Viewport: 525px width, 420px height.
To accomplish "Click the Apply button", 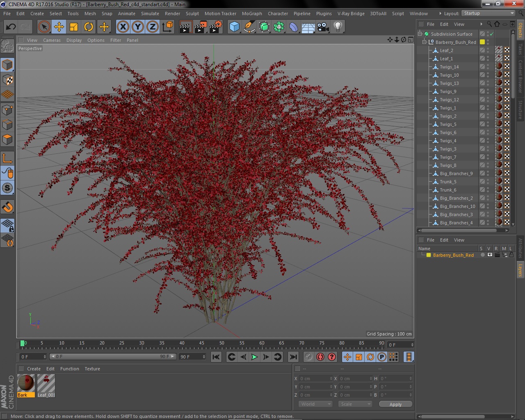I will click(395, 404).
